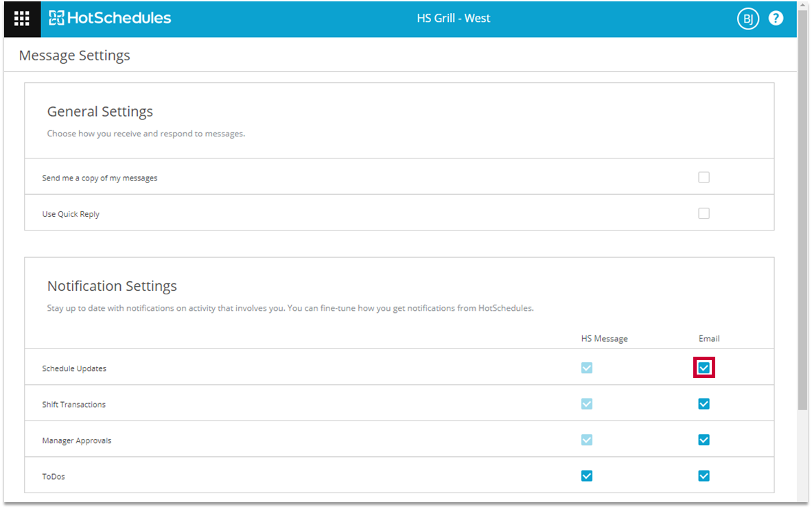Enable Send me a copy of my messages
The height and width of the screenshot is (509, 812).
[x=704, y=178]
